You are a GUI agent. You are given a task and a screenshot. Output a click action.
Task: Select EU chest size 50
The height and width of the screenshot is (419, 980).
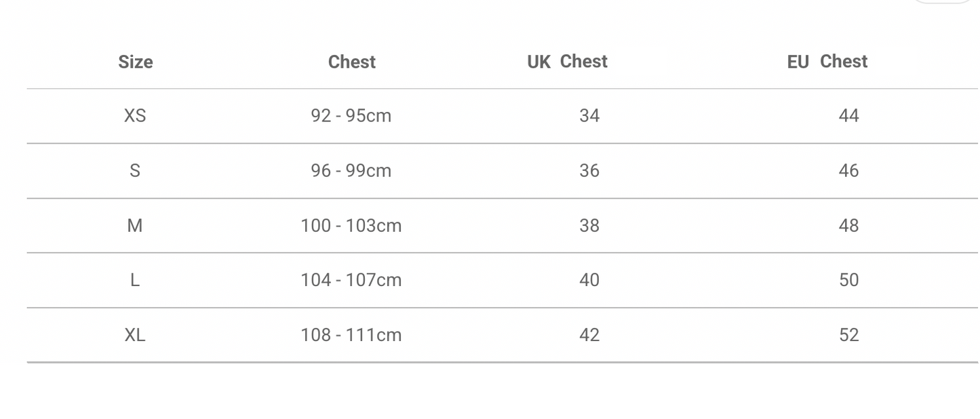point(848,280)
